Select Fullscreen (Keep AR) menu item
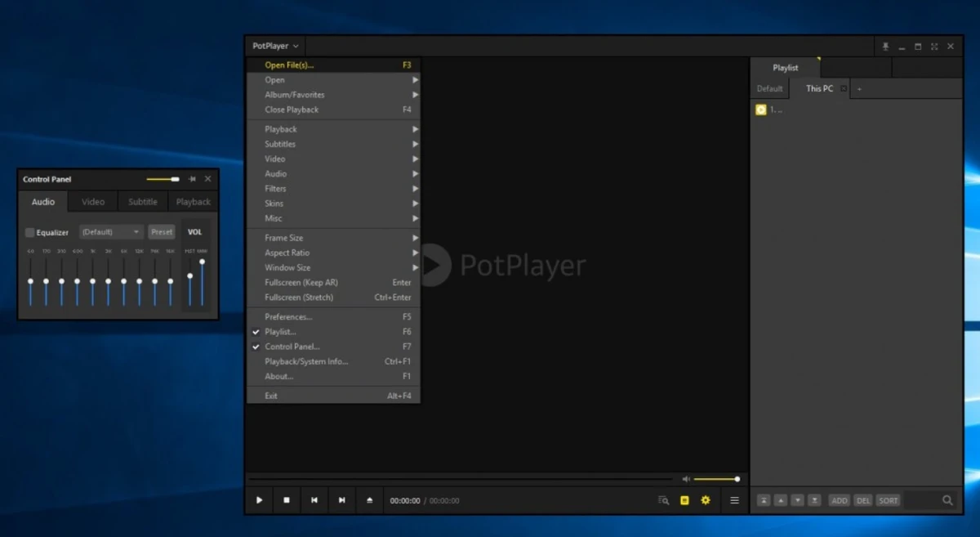The height and width of the screenshot is (537, 980). pyautogui.click(x=333, y=283)
